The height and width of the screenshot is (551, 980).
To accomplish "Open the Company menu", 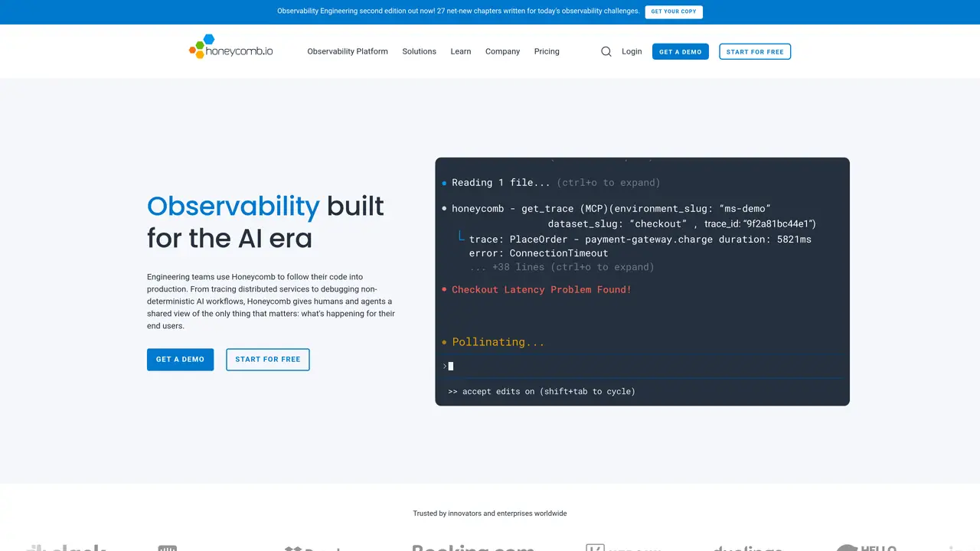I will click(502, 51).
